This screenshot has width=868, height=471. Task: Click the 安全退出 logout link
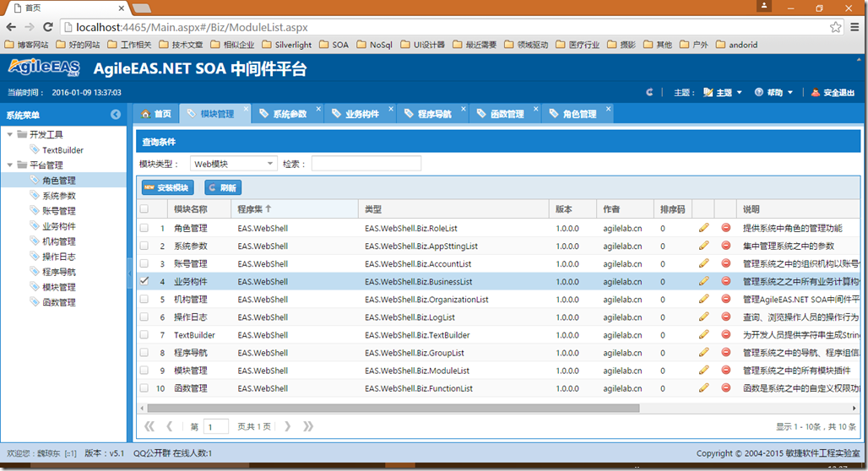[x=833, y=93]
